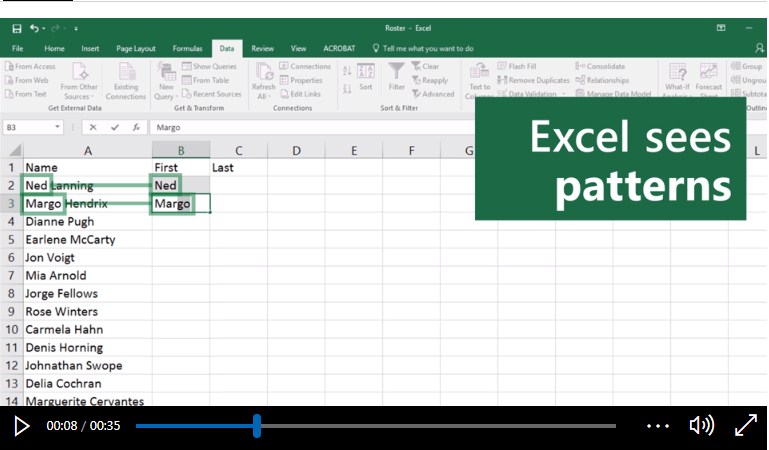Click Relationships button
Viewport: 769px width, 450px height.
point(602,80)
